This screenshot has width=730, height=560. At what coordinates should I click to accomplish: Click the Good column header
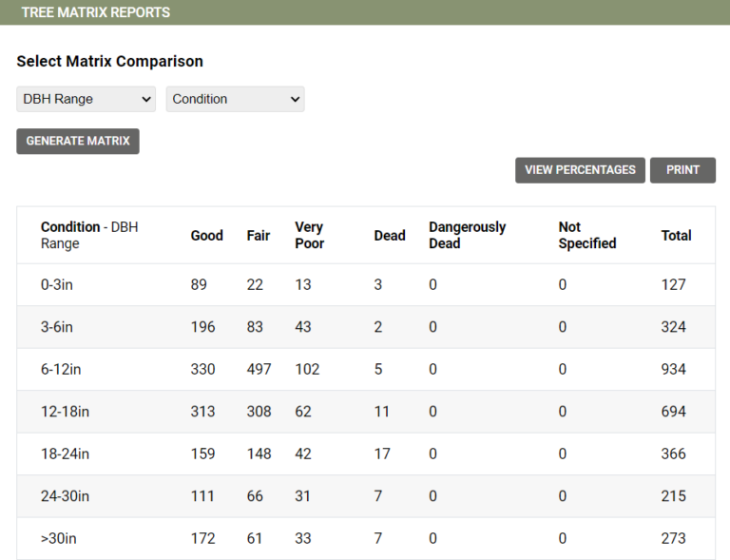click(206, 236)
